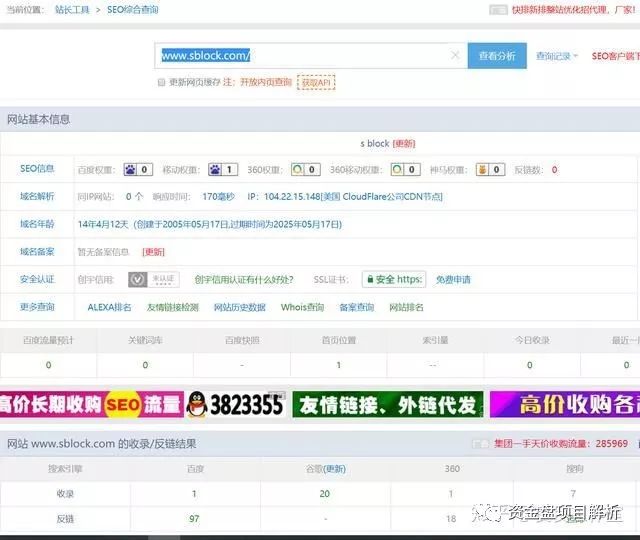Click the red top-right 快排 ad link

click(573, 10)
